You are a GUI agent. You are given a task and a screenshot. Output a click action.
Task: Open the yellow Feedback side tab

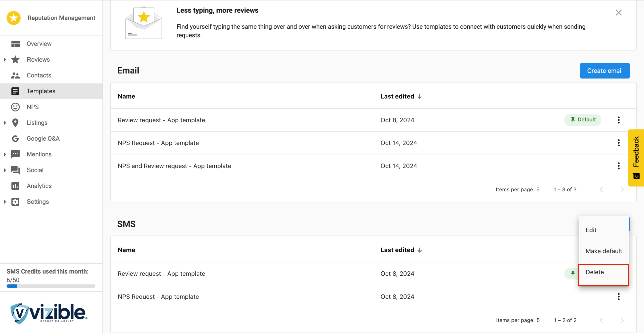coord(636,157)
